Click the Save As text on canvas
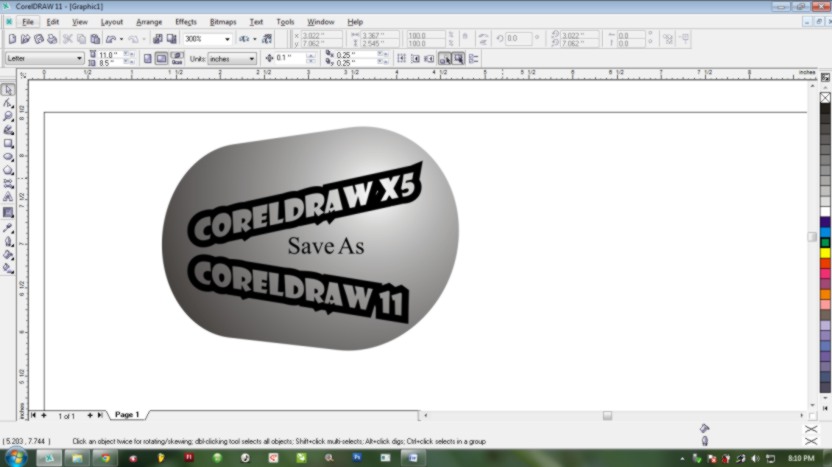Image resolution: width=832 pixels, height=467 pixels. (326, 246)
